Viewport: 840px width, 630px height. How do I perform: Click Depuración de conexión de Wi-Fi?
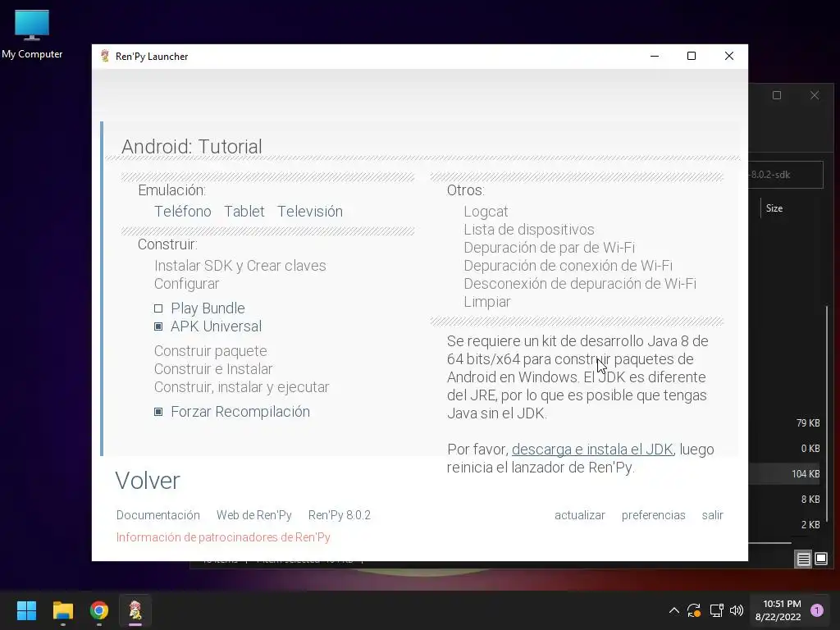pyautogui.click(x=568, y=266)
